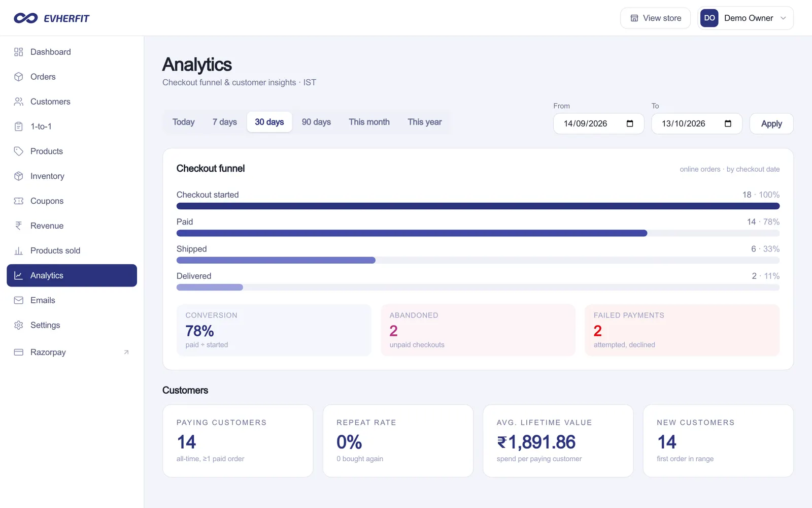Click the Revenue rupee icon
This screenshot has width=812, height=508.
pos(19,226)
